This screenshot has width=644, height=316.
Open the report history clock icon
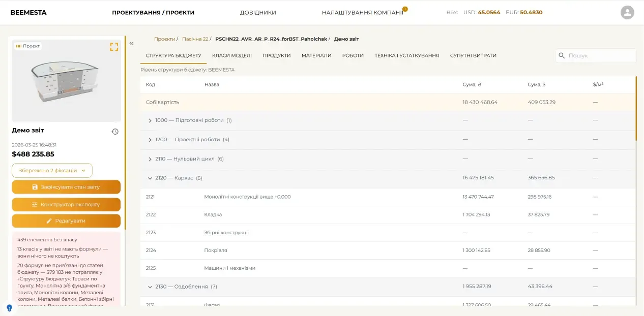115,132
